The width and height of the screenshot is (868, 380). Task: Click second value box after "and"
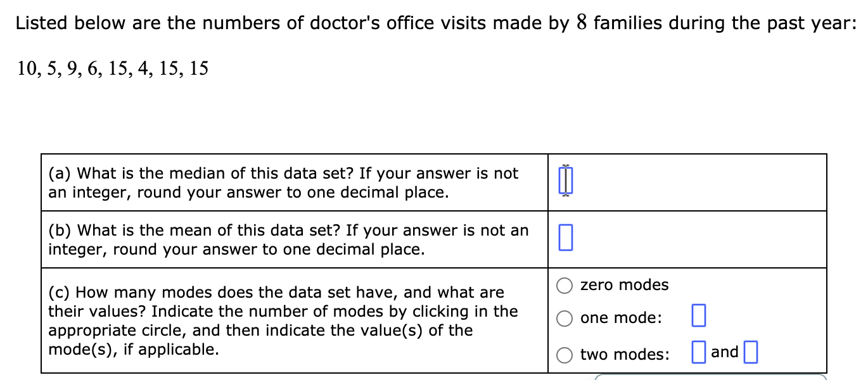click(x=750, y=352)
